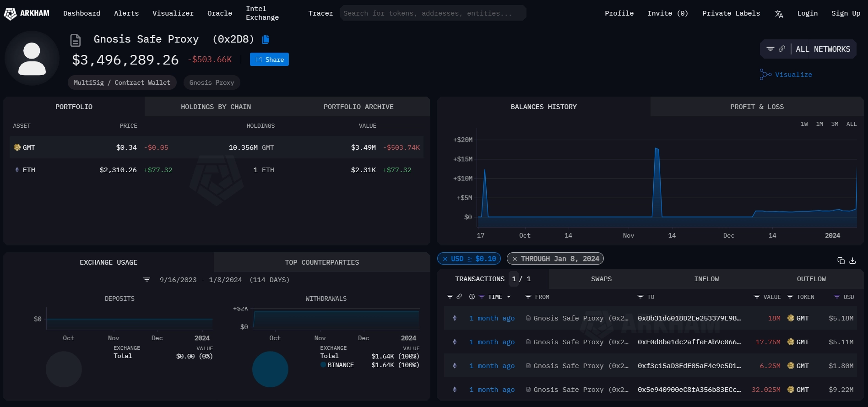Switch to the Inflow tab
Screen dimensions: 868x407
point(706,279)
